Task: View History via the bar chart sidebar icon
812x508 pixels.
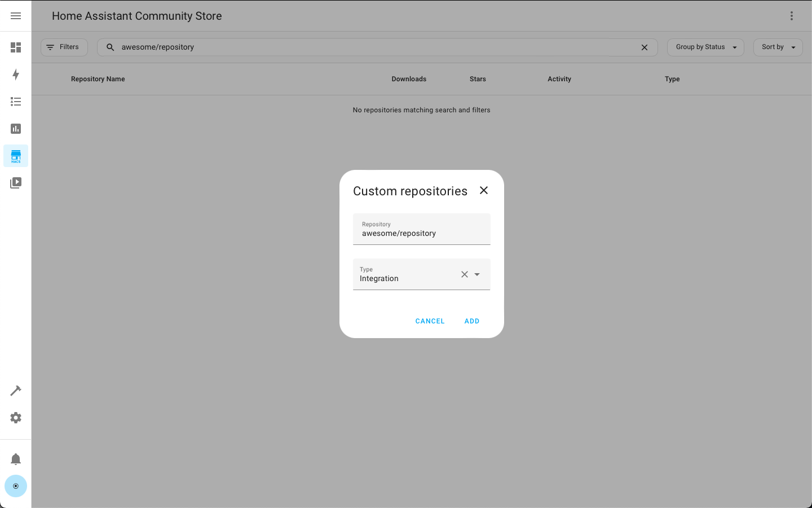Action: [x=16, y=129]
